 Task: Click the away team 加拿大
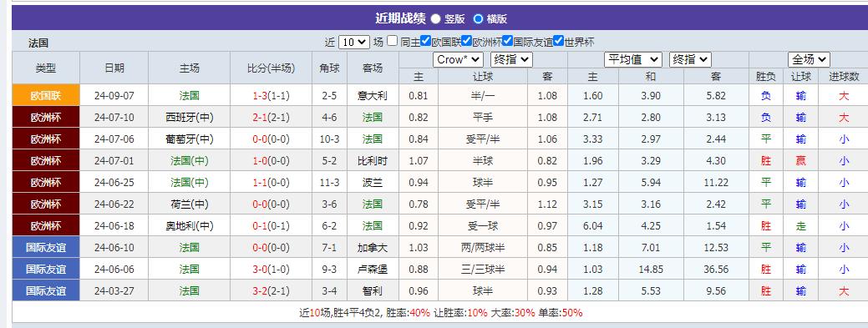click(373, 247)
